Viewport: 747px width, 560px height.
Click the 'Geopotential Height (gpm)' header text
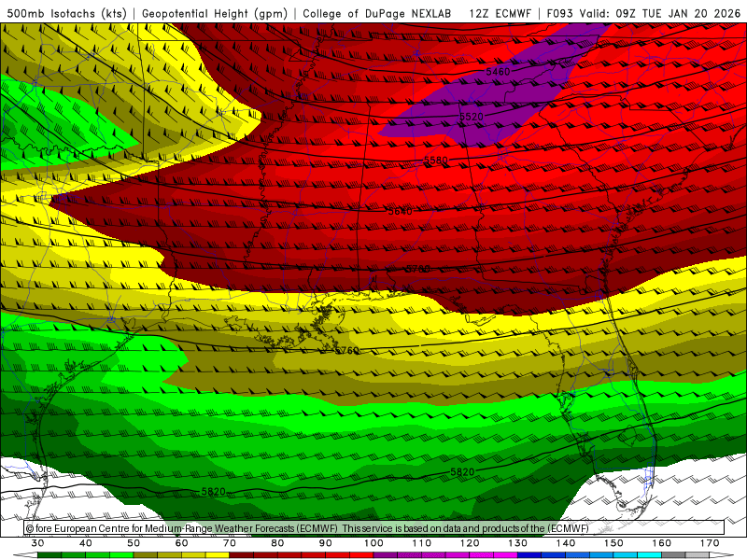pyautogui.click(x=215, y=13)
